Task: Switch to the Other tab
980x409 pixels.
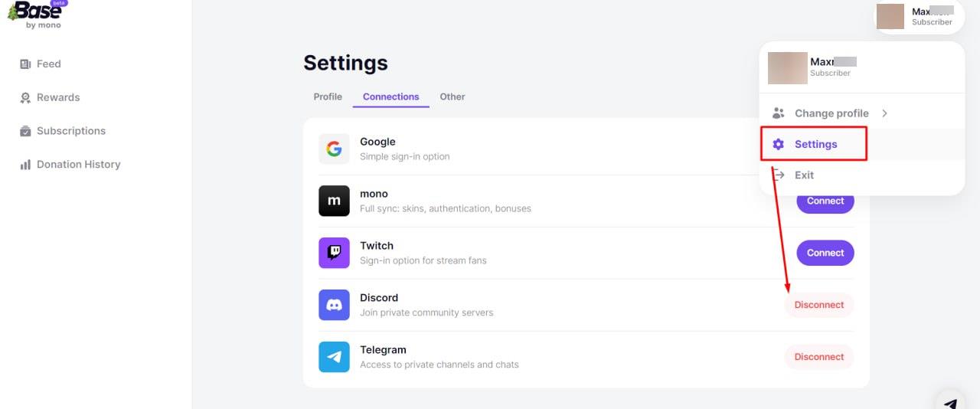Action: coord(452,97)
